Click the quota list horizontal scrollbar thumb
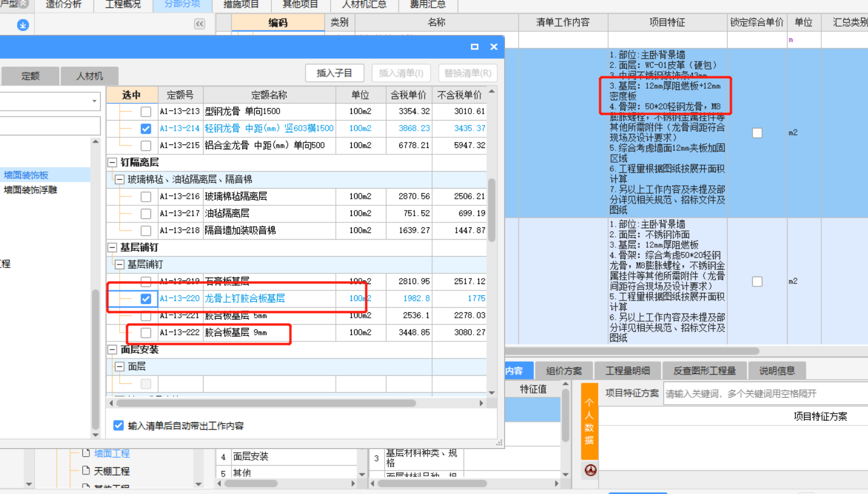This screenshot has width=868, height=494. 266,403
